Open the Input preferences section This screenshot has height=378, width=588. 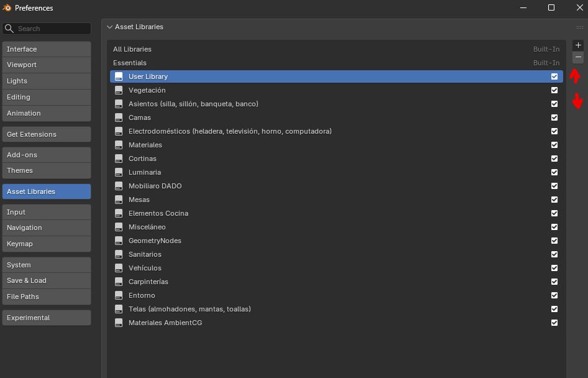tap(47, 212)
